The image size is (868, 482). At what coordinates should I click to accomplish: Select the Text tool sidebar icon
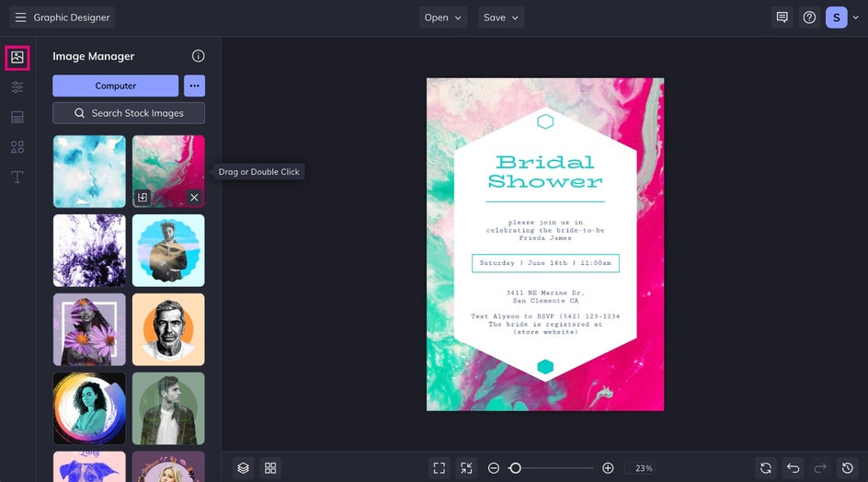tap(17, 177)
